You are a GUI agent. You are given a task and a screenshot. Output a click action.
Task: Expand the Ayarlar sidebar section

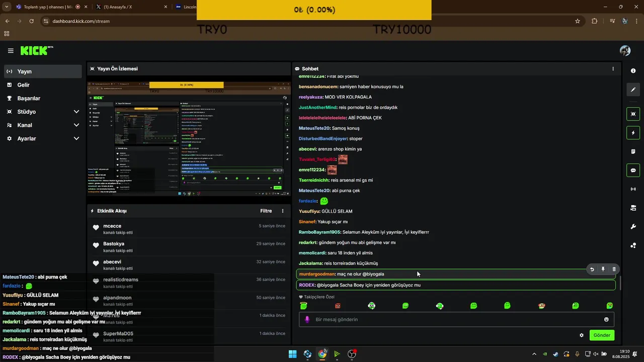43,138
